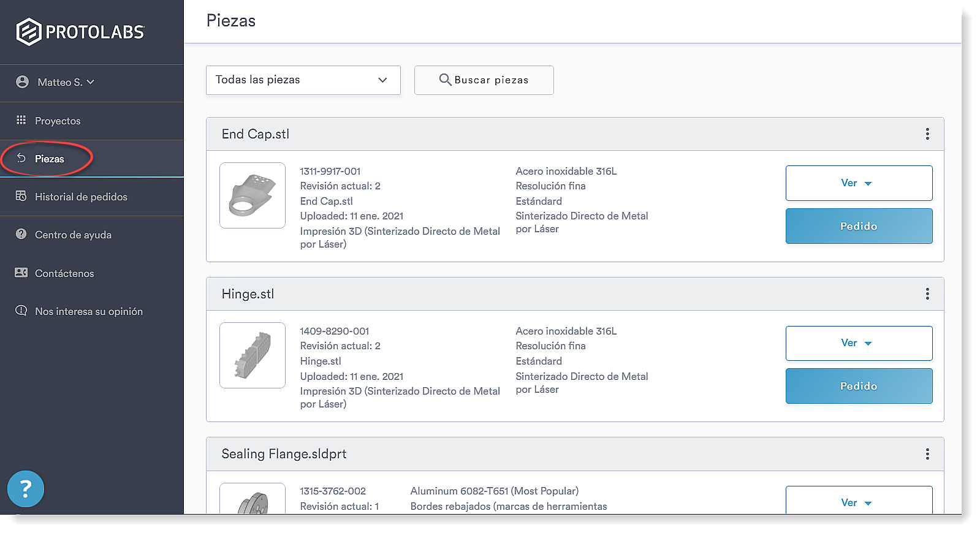Click the Proyectos grid icon
This screenshot has height=533, width=980.
[x=21, y=120]
